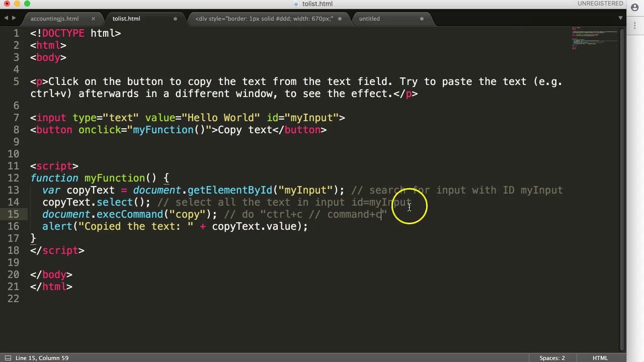Viewport: 644px width, 362px height.
Task: Click unsaved dot on div style tab
Action: pos(340,19)
